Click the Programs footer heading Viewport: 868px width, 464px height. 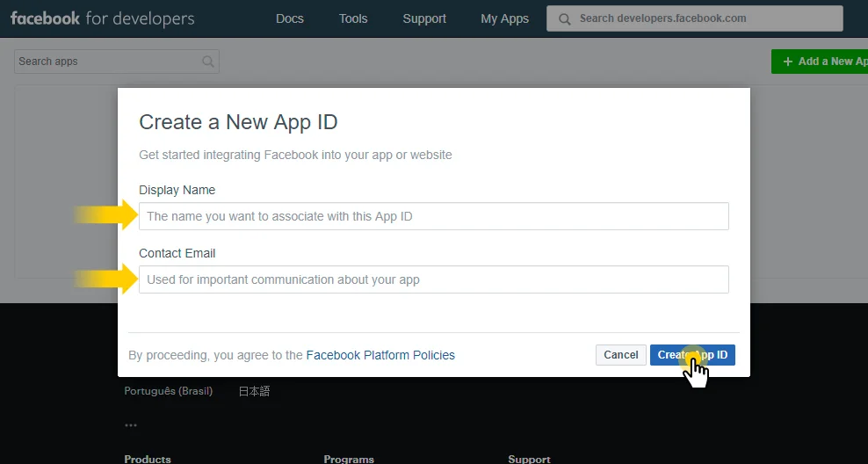[x=349, y=459]
